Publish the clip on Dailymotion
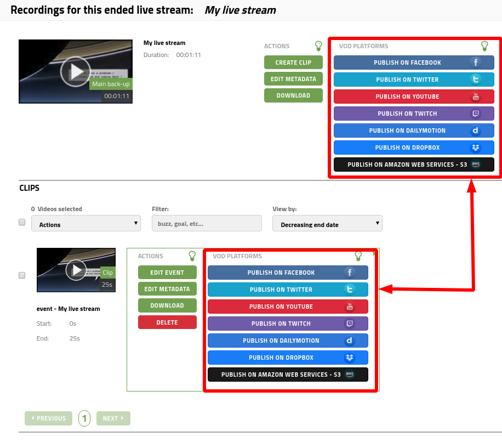This screenshot has width=502, height=448. click(x=288, y=341)
